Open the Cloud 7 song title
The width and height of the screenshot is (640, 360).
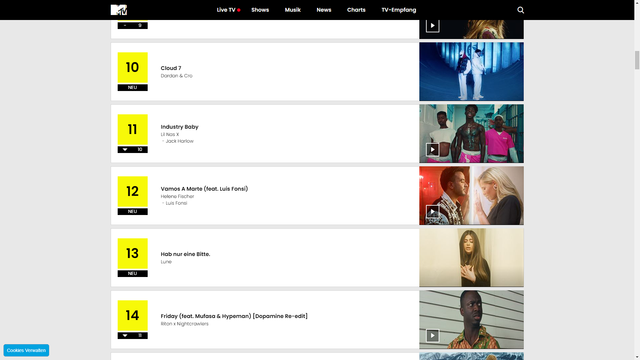coord(171,68)
